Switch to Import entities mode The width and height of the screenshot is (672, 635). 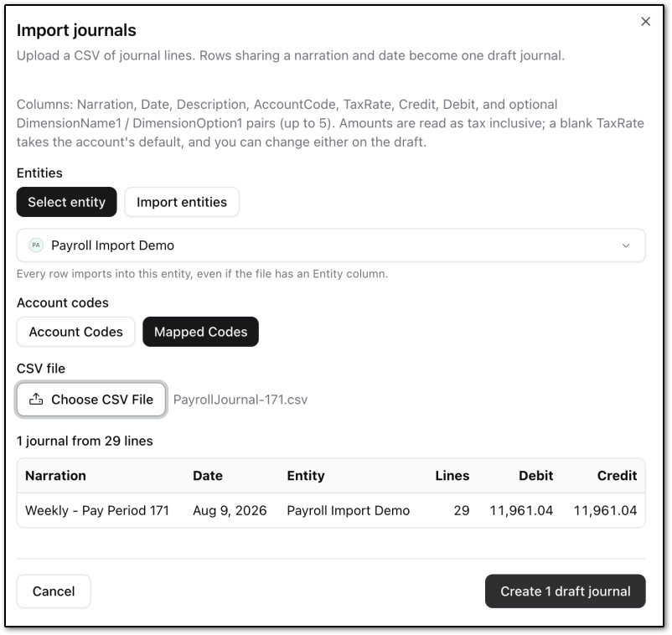pos(182,202)
